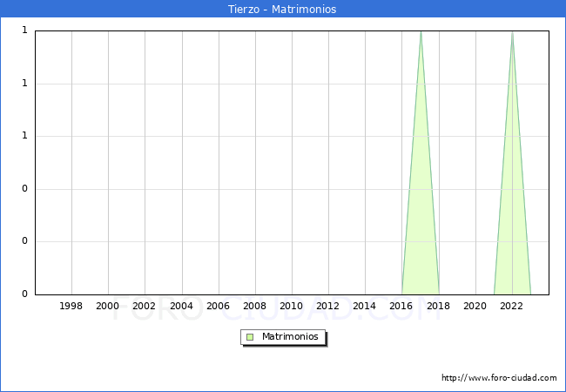Viewport: 566px width, 392px height.
Task: Select the 2000 x-axis label
Action: pyautogui.click(x=108, y=306)
